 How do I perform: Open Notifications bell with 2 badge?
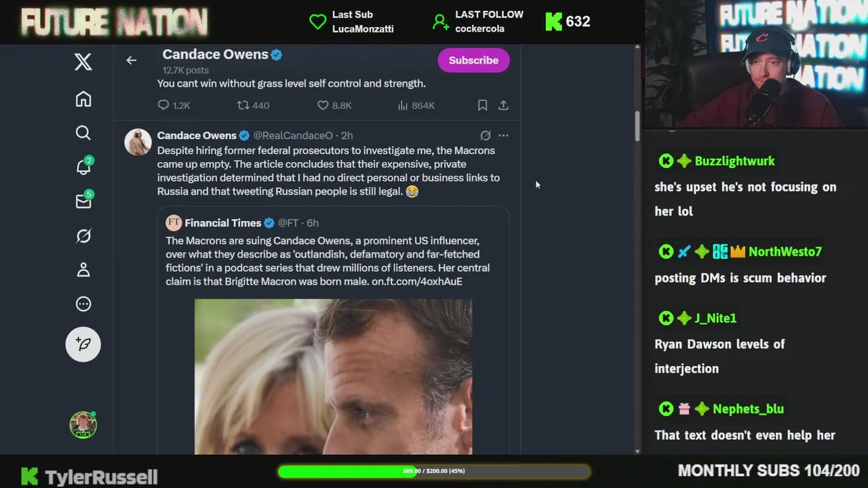pyautogui.click(x=83, y=167)
